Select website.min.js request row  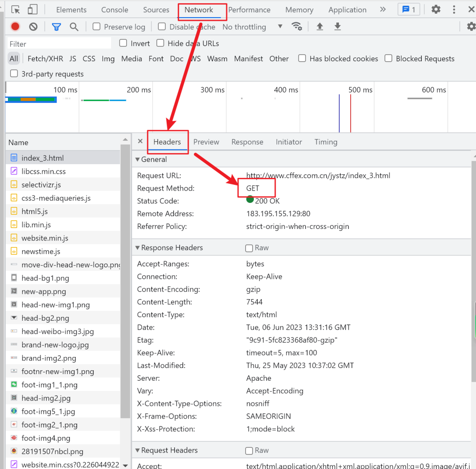coord(63,238)
